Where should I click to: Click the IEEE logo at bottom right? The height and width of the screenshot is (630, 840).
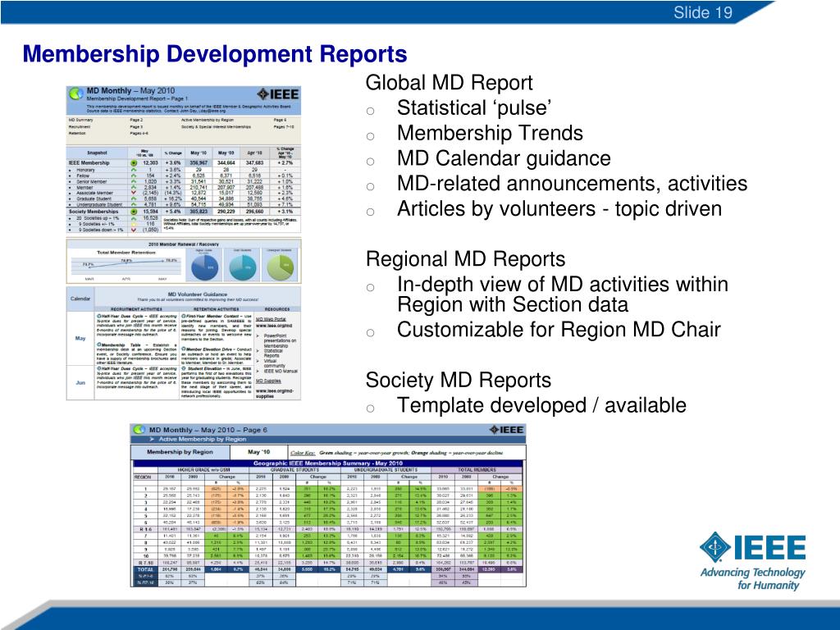[x=753, y=560]
